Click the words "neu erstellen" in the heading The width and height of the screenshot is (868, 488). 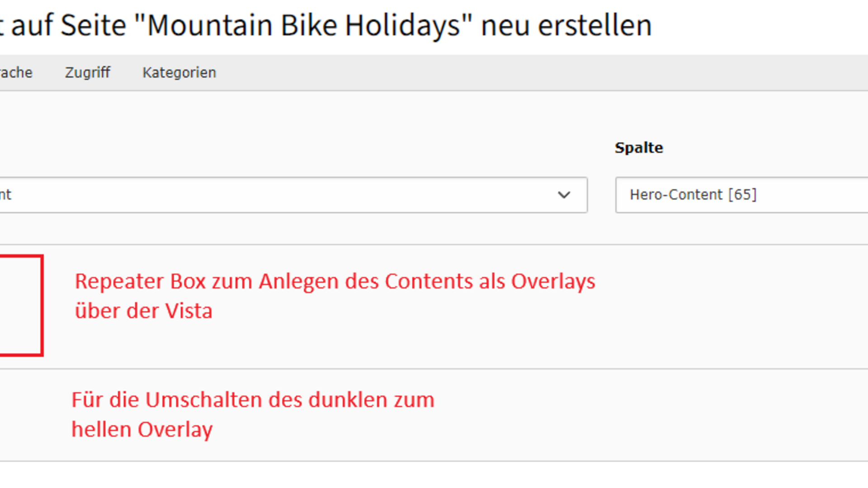(566, 25)
